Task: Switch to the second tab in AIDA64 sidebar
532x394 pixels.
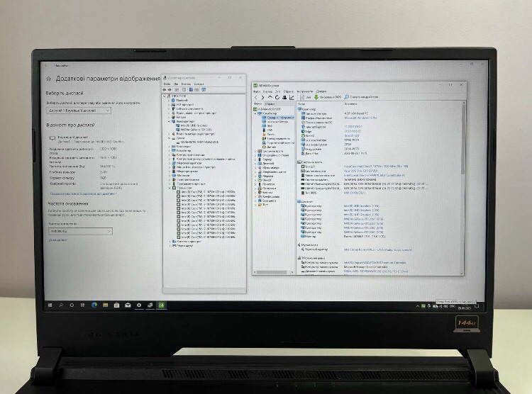Action: click(272, 103)
